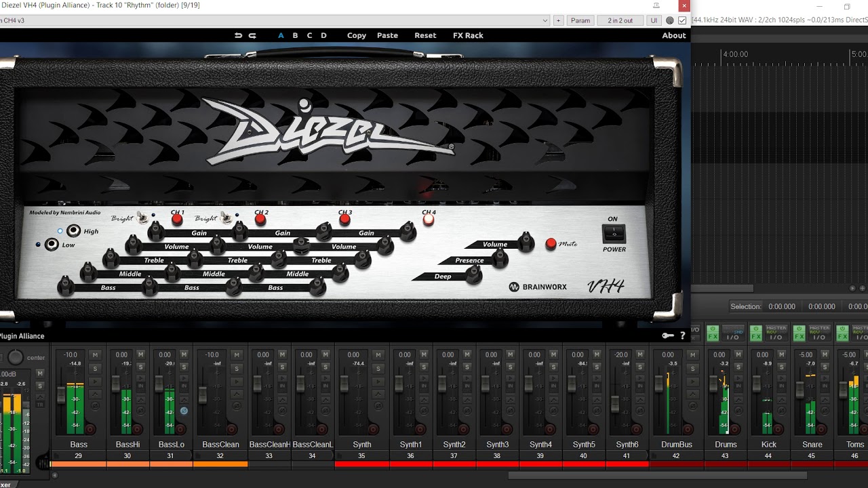This screenshot has height=488, width=868.
Task: Select amp channel CH 2
Action: [260, 219]
